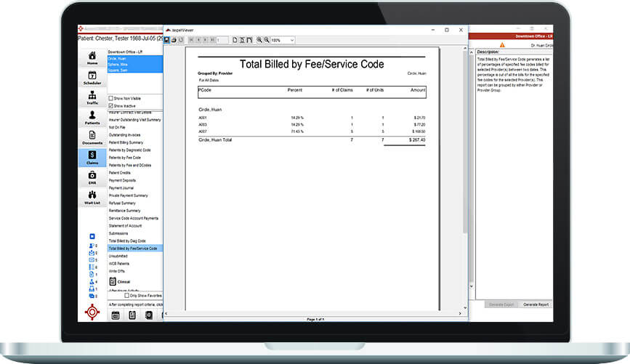This screenshot has width=630, height=364.
Task: Go to first page in JasperViewer
Action: [x=191, y=40]
